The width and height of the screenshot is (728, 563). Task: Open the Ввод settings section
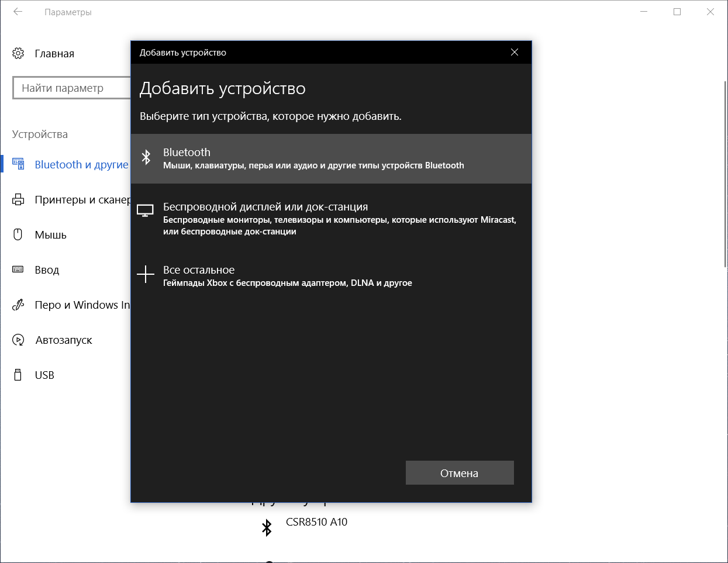(47, 270)
